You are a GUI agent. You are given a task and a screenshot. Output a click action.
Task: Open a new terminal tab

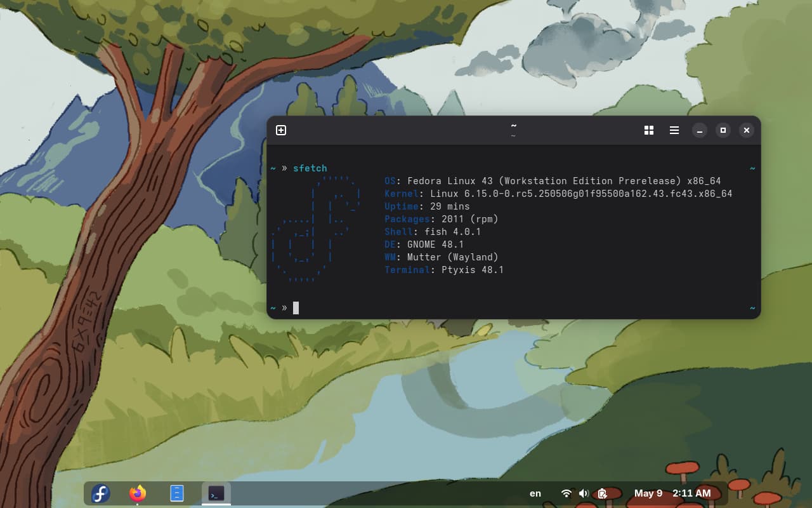point(281,130)
